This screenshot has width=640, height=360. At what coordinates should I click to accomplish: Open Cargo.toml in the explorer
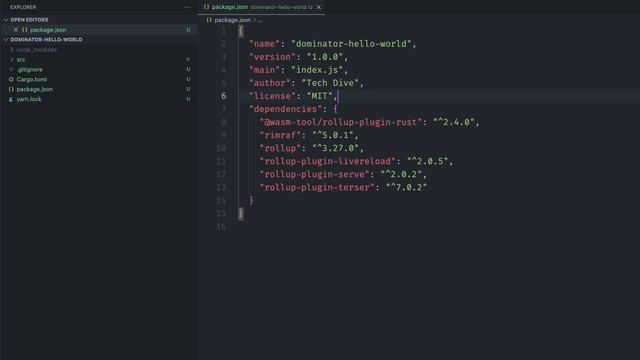(x=31, y=79)
